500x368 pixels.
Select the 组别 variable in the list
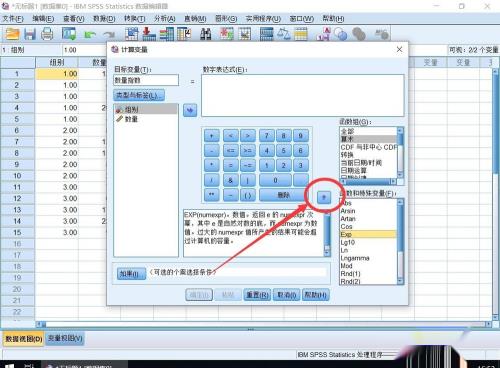click(x=146, y=109)
